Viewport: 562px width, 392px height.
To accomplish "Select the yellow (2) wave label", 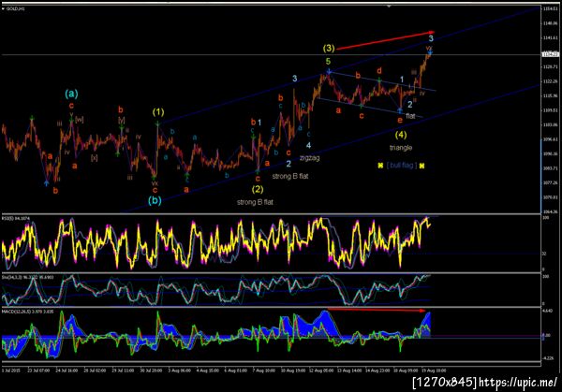I will click(258, 189).
